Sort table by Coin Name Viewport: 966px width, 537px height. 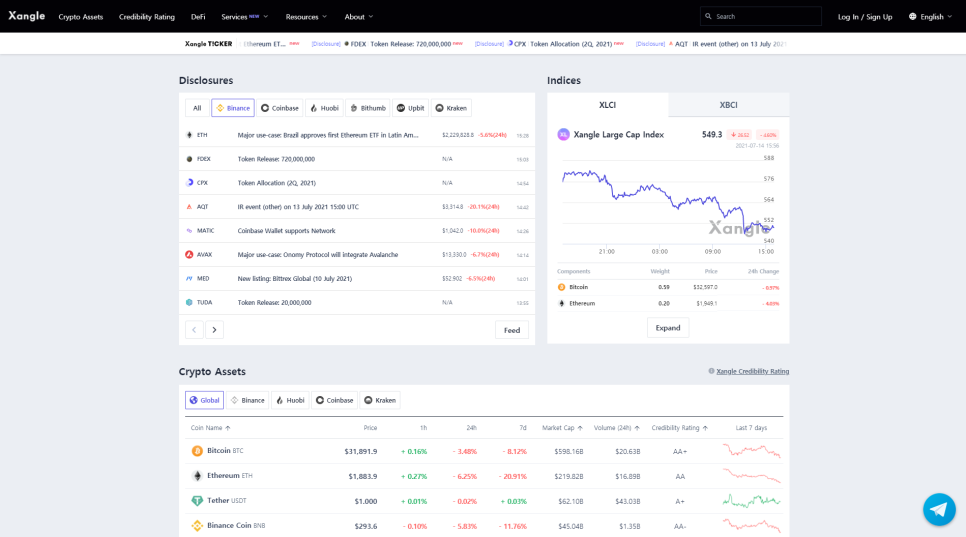point(210,427)
